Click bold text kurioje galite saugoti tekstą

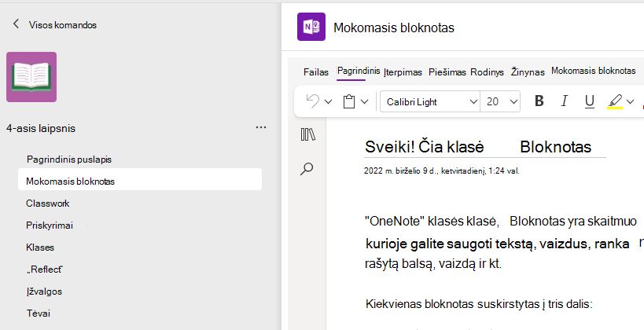tap(498, 244)
